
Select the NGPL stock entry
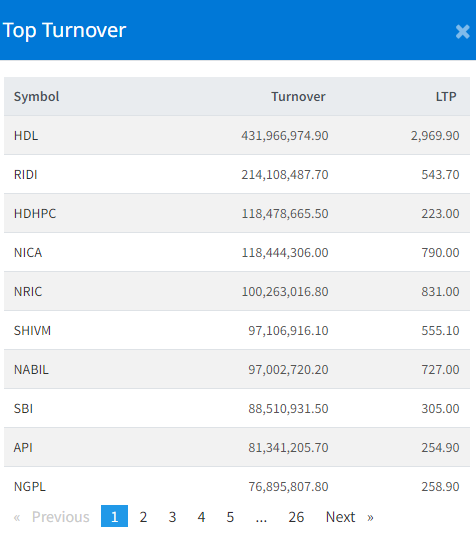point(237,486)
